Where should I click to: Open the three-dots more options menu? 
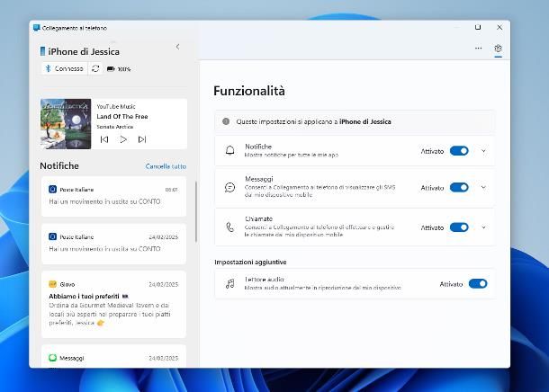point(478,49)
